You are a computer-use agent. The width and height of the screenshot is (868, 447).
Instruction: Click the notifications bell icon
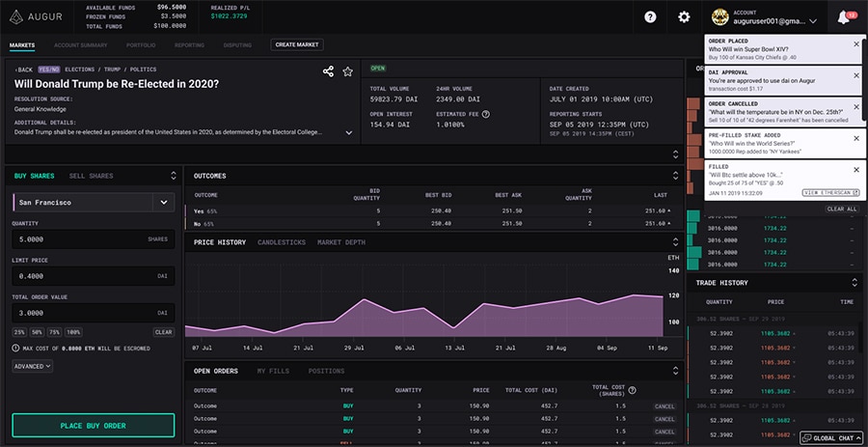(845, 17)
